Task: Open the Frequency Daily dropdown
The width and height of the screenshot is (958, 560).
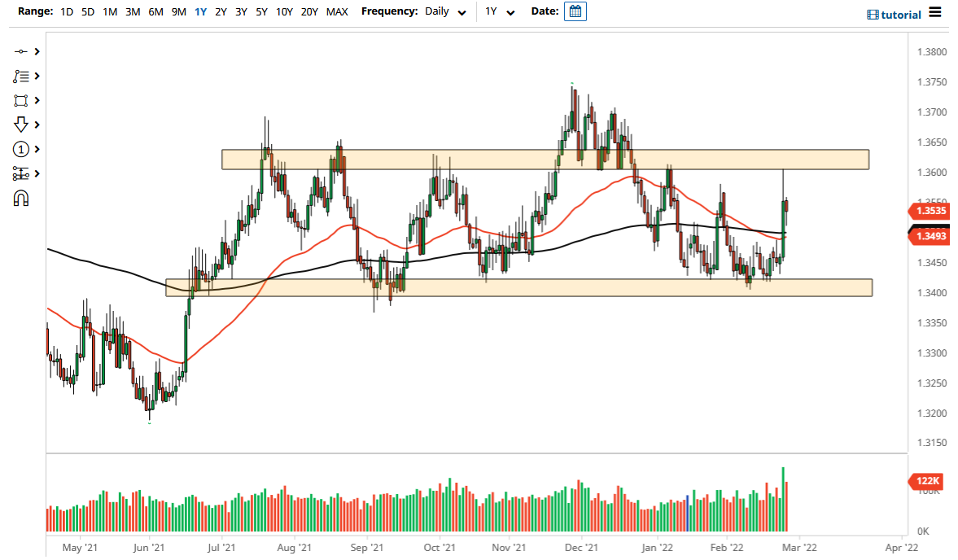Action: pyautogui.click(x=445, y=11)
